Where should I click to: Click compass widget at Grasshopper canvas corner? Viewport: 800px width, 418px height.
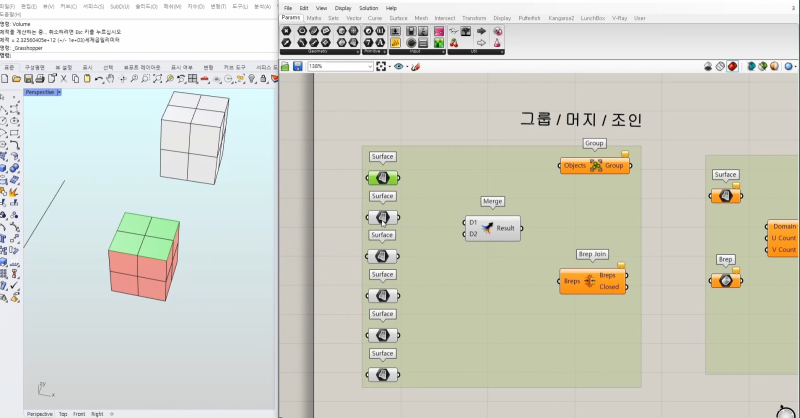tap(786, 411)
